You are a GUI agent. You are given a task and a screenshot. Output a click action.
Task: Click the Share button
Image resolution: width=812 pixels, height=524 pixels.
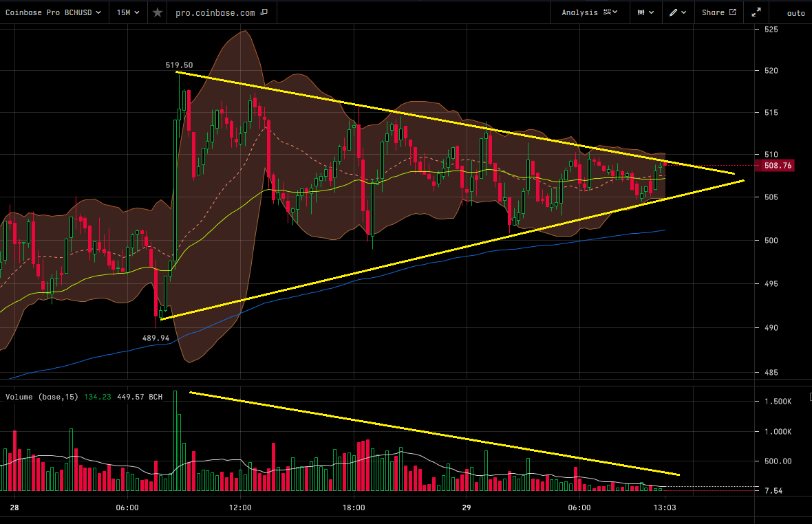(719, 12)
